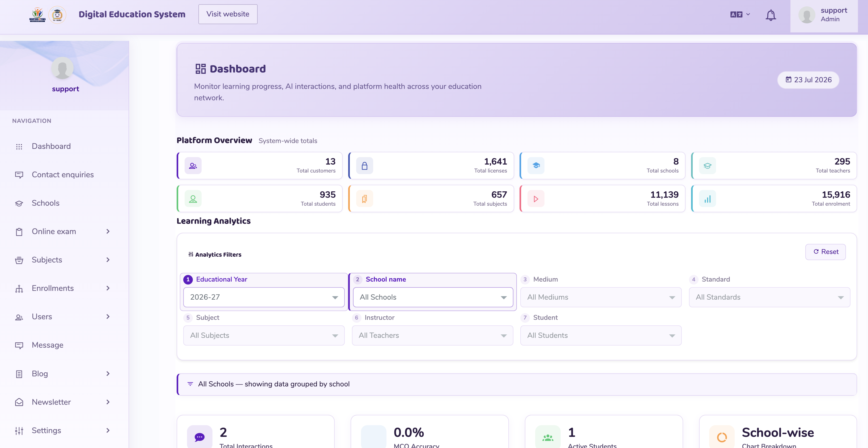
Task: Expand the Blog menu
Action: pos(64,374)
